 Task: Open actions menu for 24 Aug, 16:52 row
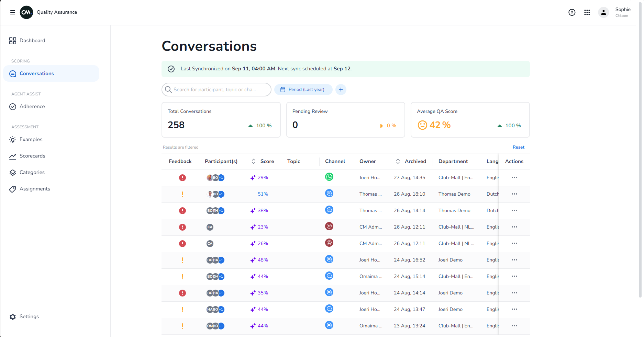514,260
